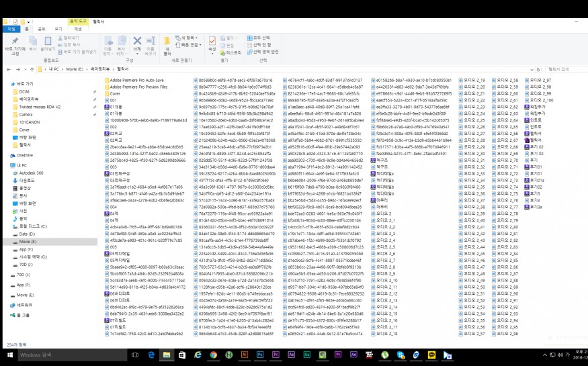
Task: Click the 헬릭서 검색 search box
Action: point(563,68)
